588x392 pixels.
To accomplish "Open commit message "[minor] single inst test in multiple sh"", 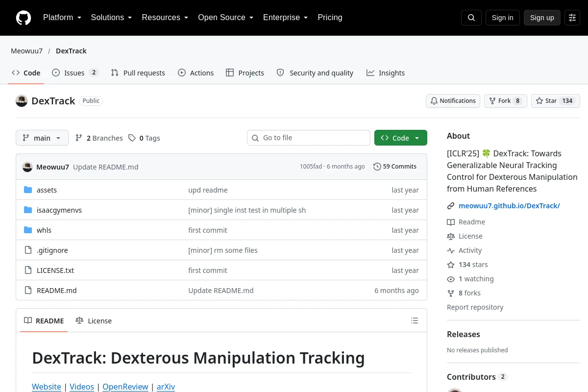I will (x=247, y=210).
